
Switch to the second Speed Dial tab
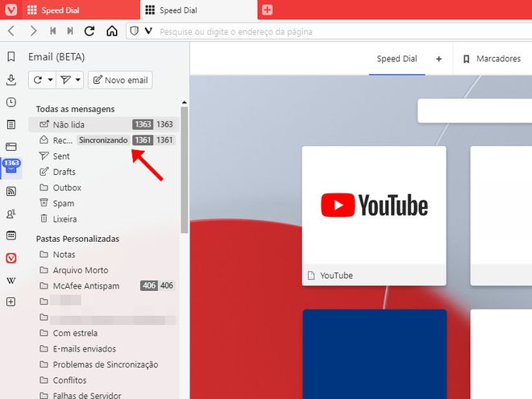click(198, 10)
